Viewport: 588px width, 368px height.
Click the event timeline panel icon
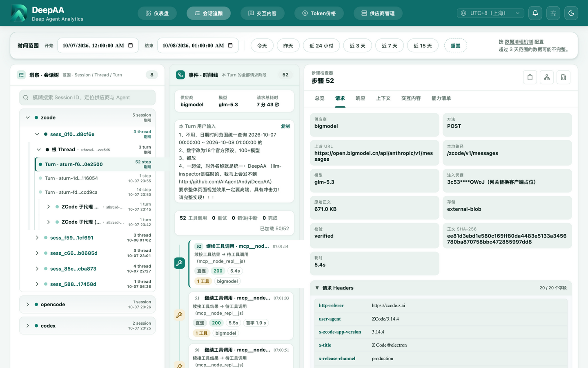point(180,75)
